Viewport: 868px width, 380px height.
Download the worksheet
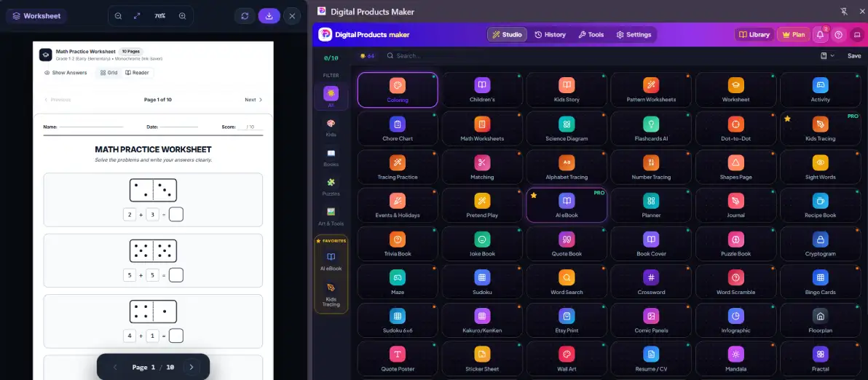click(269, 16)
